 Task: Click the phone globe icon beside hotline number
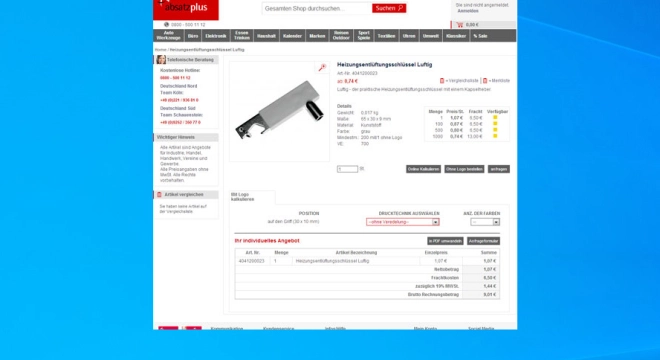click(x=166, y=25)
